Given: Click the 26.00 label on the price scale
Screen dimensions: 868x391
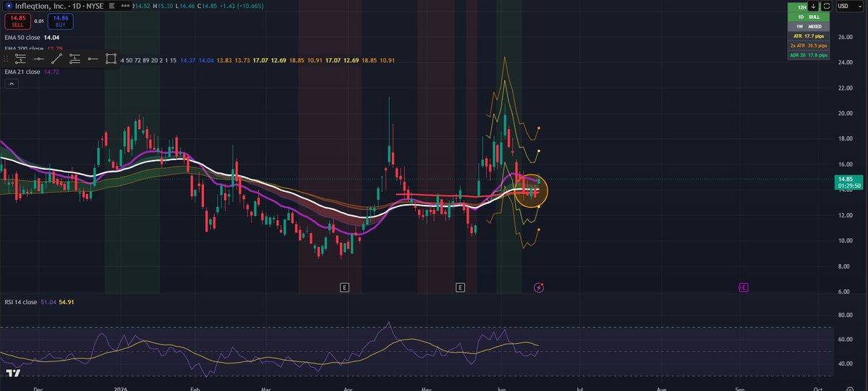Looking at the screenshot, I should (845, 36).
